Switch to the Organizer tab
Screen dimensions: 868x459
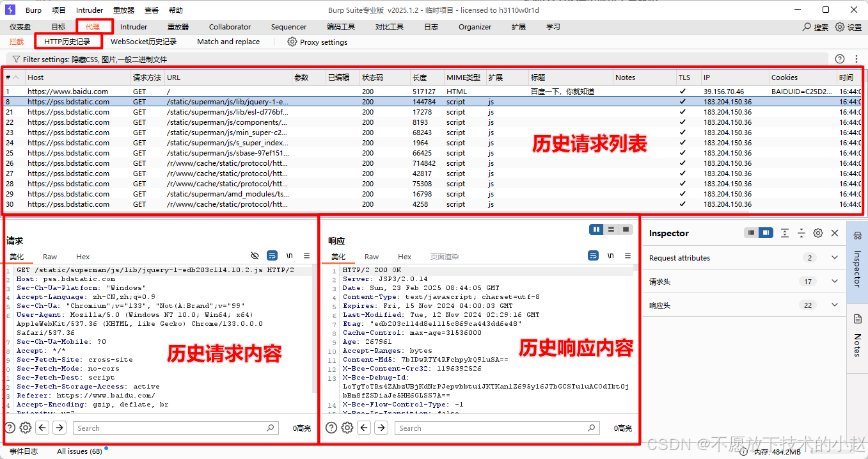(475, 27)
